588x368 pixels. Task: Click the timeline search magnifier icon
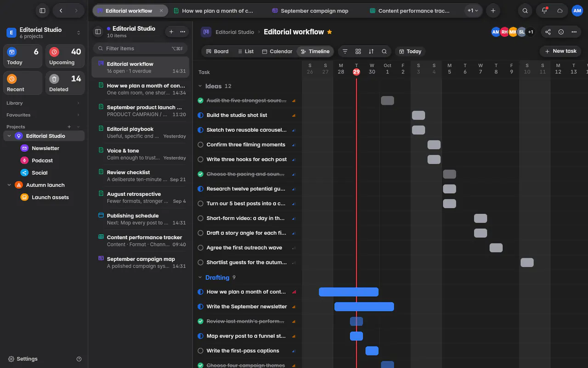coord(384,52)
